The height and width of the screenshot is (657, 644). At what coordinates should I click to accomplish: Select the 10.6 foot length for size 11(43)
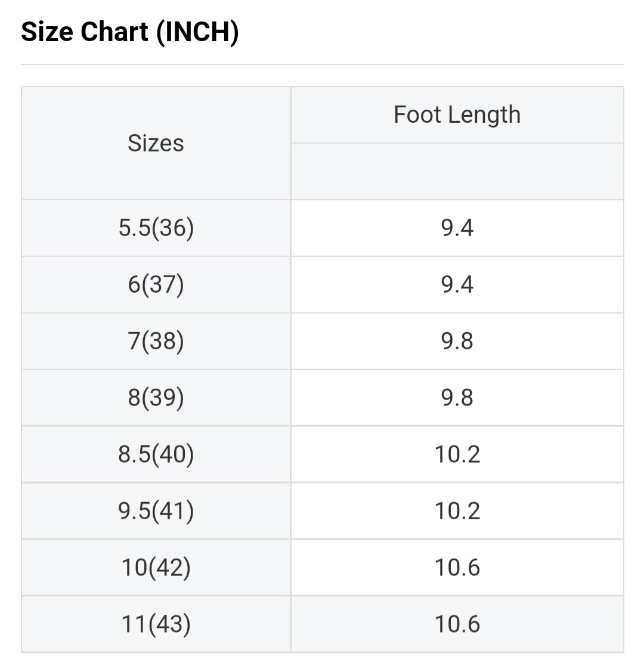point(457,624)
